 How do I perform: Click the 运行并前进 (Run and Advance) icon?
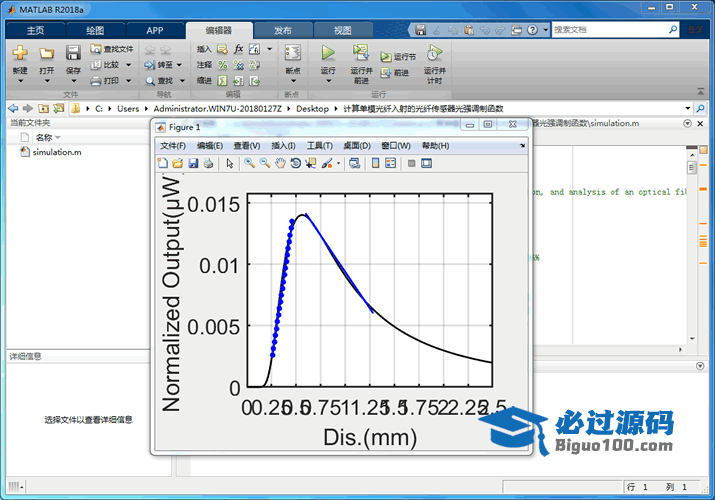361,53
